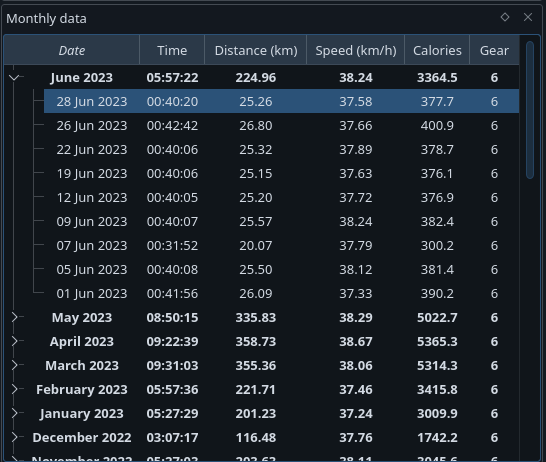Click the Monthly data panel title

(x=46, y=18)
